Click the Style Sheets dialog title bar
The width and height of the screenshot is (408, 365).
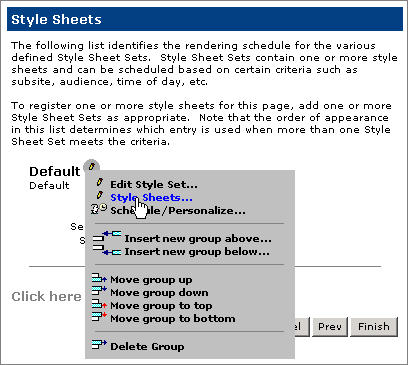[x=205, y=19]
